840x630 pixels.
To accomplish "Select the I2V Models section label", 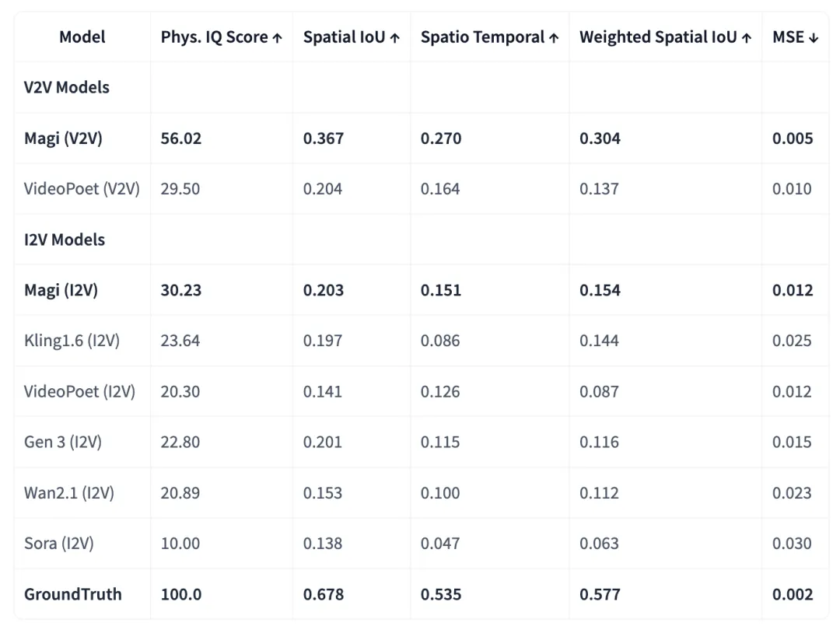I will [x=65, y=240].
